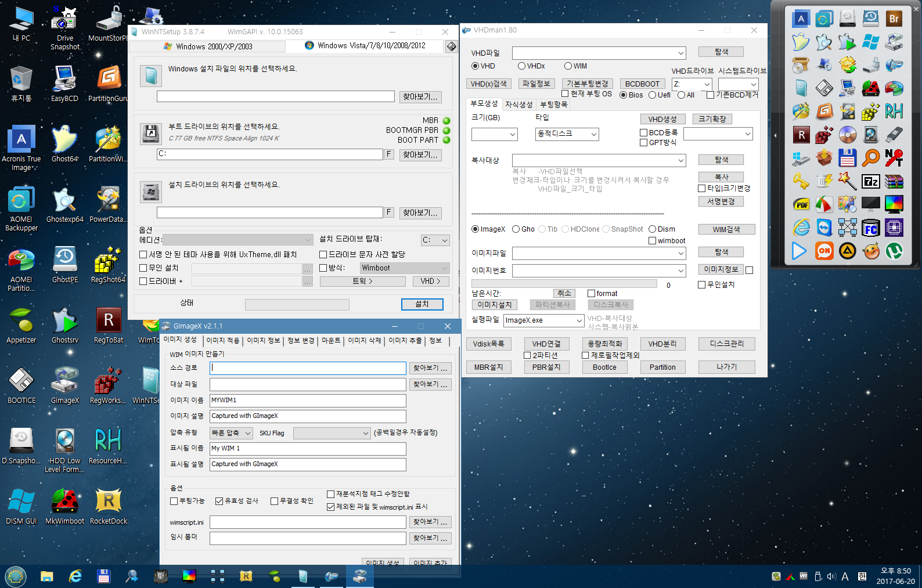Screen dimensions: 922x588
Task: Click the BCDBOOT button in VHDman
Action: [x=642, y=84]
